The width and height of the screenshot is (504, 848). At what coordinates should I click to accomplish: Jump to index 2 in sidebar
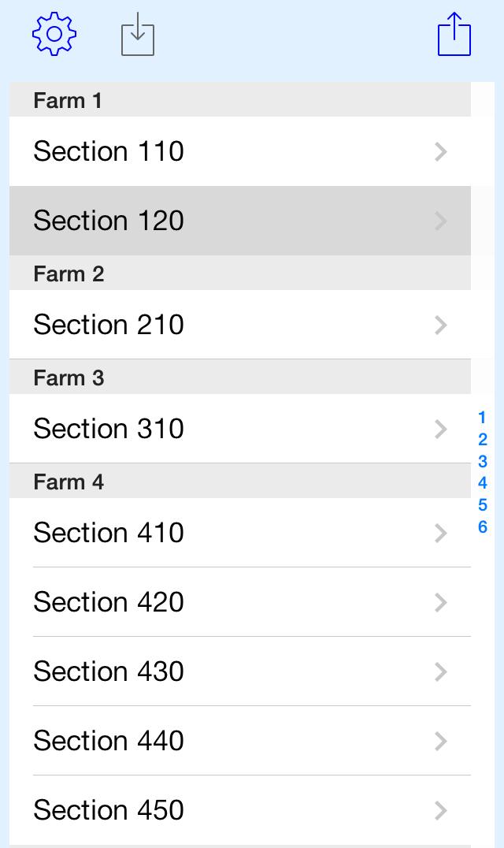point(483,439)
